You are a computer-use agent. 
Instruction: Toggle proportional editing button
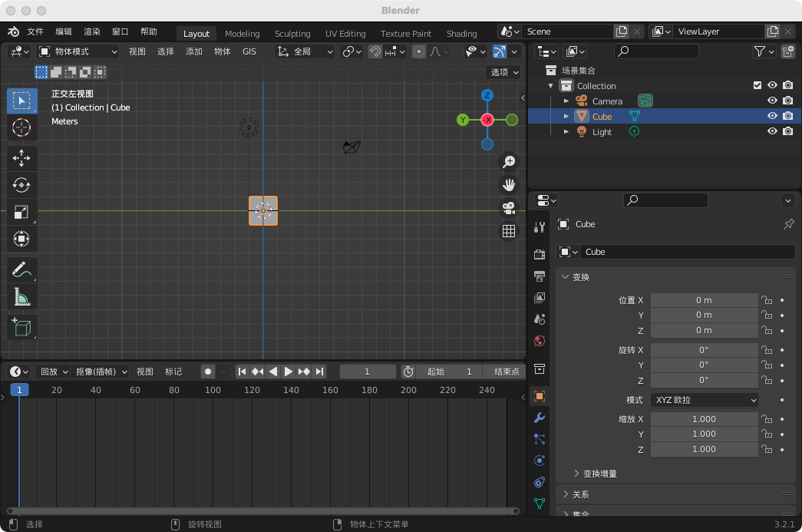[419, 51]
